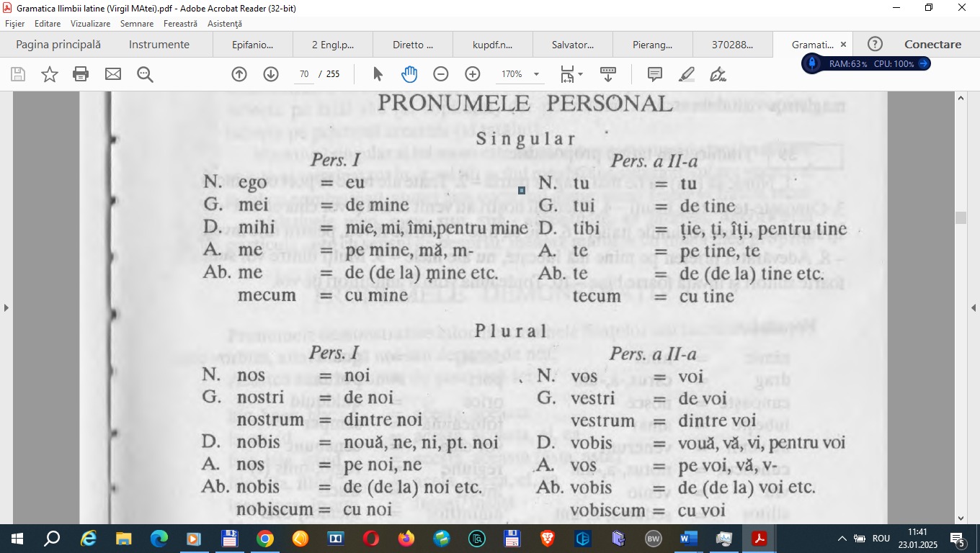Go to next page arrow

pyautogui.click(x=271, y=74)
